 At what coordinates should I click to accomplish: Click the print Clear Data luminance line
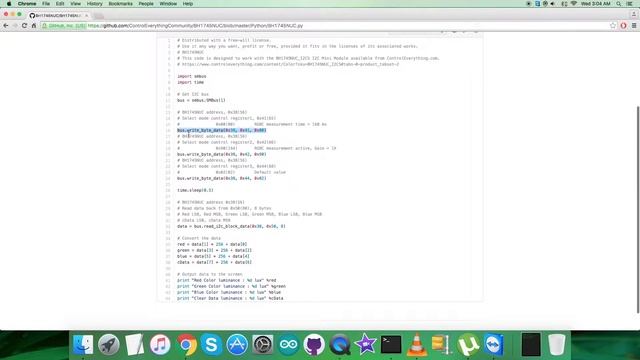[230, 298]
